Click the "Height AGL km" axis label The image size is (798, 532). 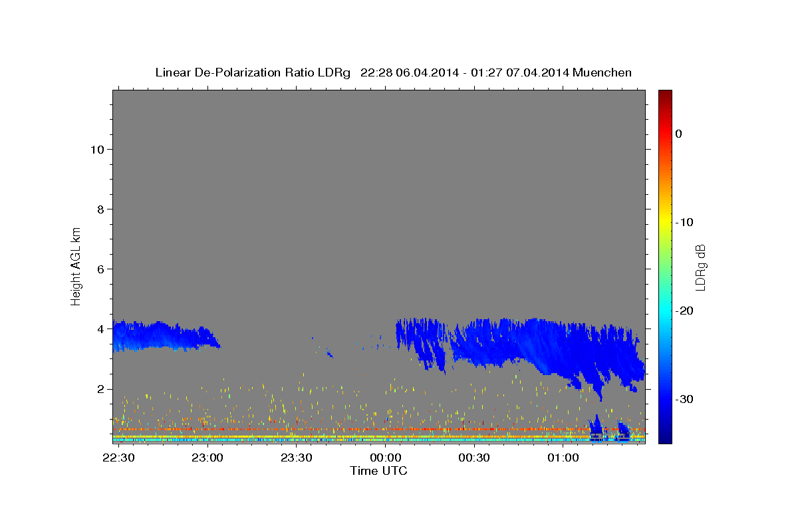(76, 265)
